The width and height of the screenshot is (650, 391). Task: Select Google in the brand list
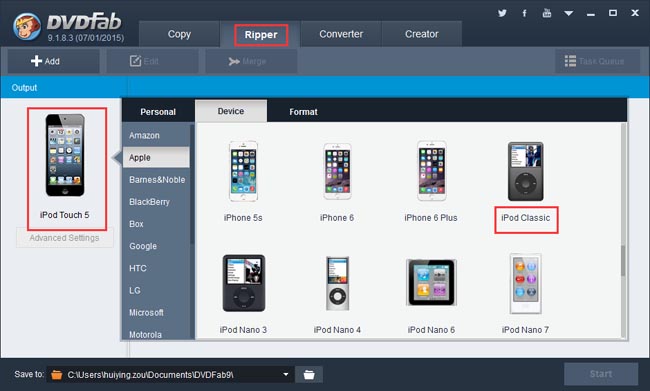(x=156, y=246)
